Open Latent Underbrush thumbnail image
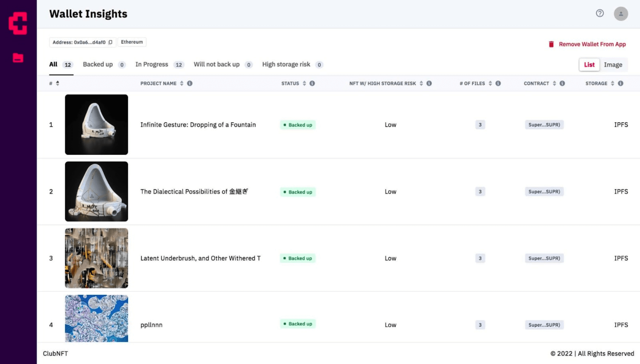 point(96,258)
